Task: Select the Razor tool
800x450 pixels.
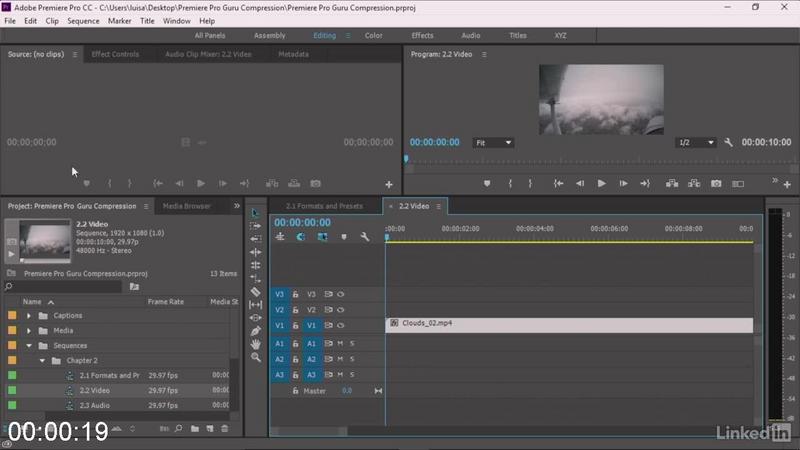Action: [256, 292]
